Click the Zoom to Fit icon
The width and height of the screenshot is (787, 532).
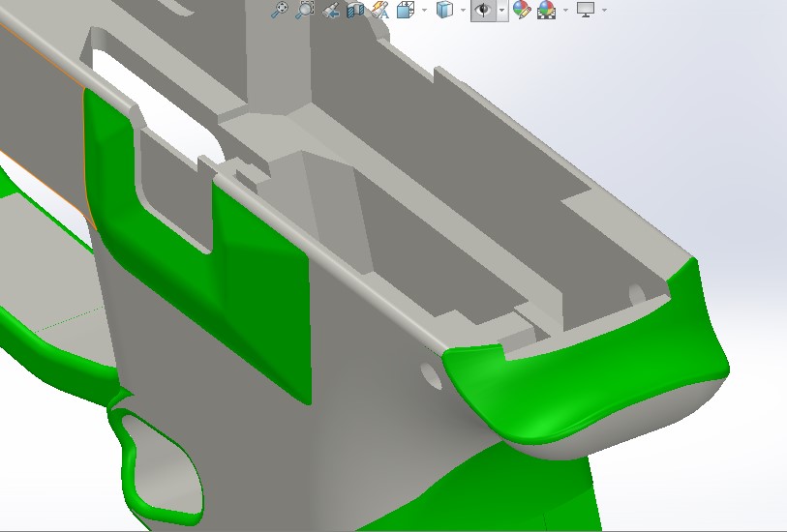coord(280,10)
